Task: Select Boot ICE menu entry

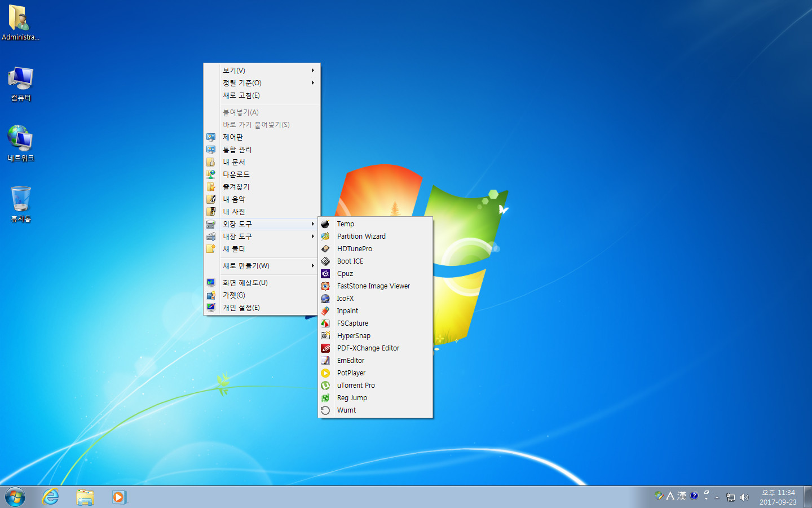Action: point(376,261)
